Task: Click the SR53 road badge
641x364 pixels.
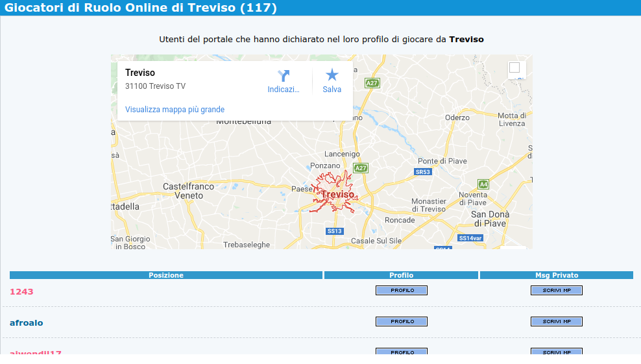Action: [x=423, y=172]
